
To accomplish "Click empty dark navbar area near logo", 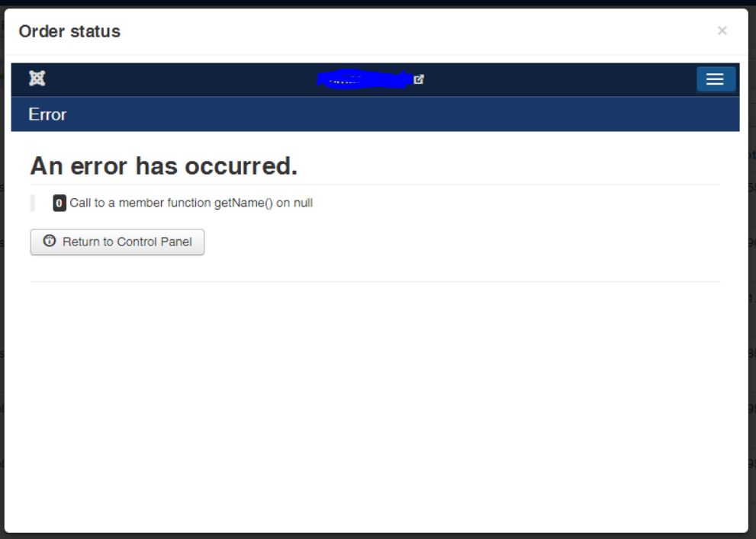I will [x=179, y=79].
